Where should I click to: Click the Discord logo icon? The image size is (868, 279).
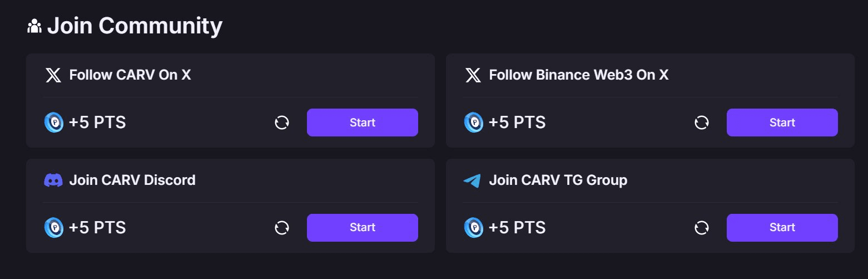click(x=53, y=180)
